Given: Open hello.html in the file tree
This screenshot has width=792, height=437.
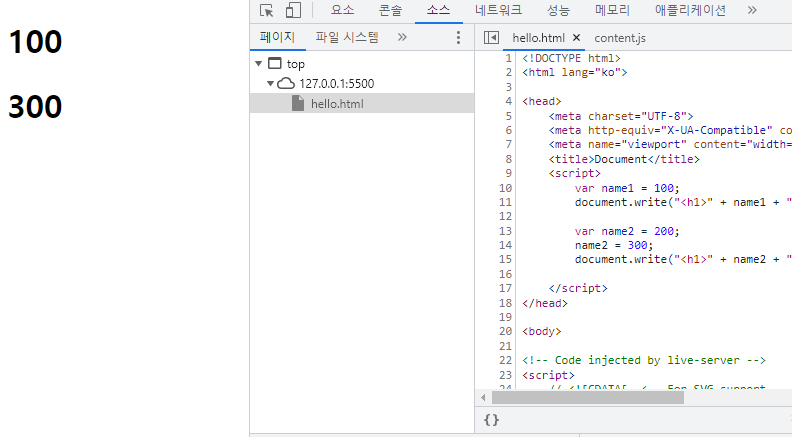Looking at the screenshot, I should click(362, 104).
